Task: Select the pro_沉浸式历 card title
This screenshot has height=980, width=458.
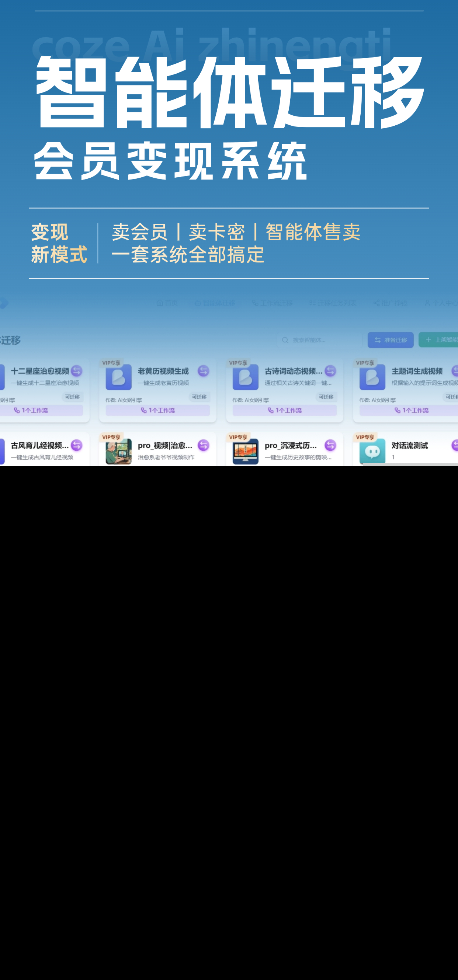Action: pos(291,445)
